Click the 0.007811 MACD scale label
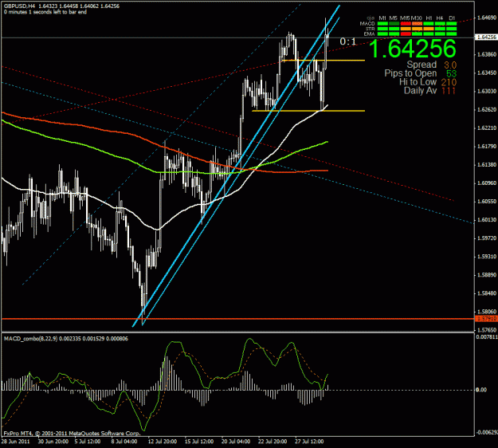This screenshot has width=498, height=448. coord(487,336)
